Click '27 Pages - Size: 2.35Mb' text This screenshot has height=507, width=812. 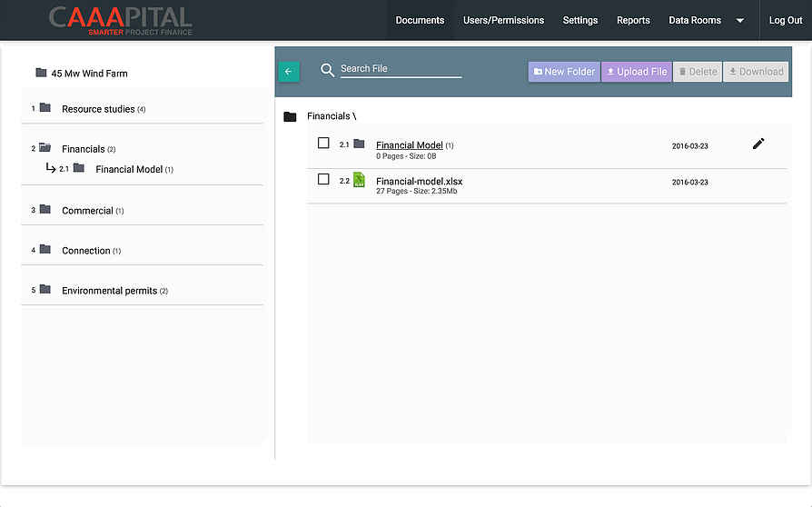click(x=416, y=191)
